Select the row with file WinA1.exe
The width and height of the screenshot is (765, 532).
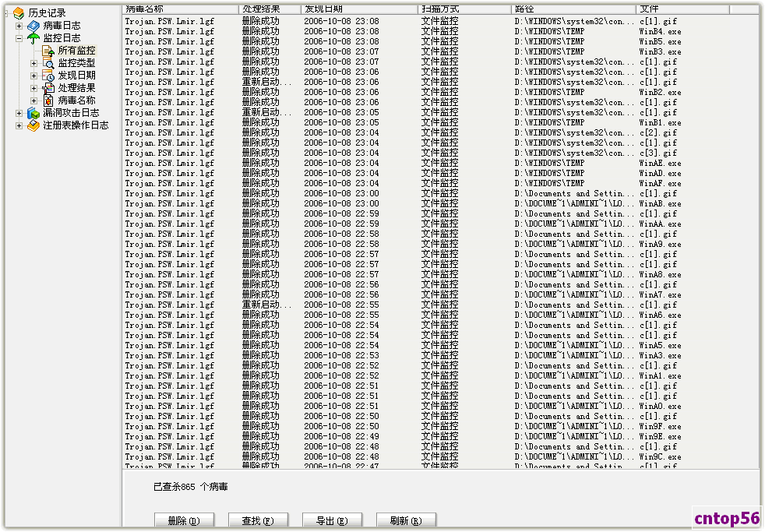(441, 376)
